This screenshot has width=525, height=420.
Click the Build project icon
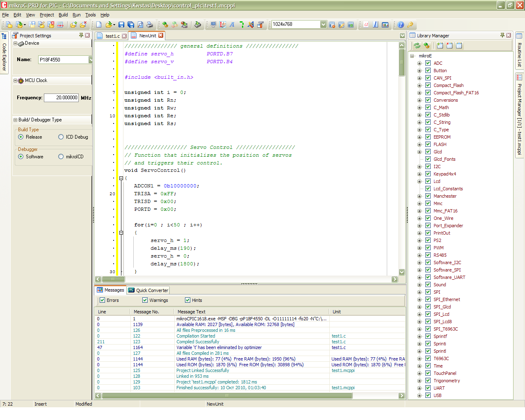tap(165, 25)
